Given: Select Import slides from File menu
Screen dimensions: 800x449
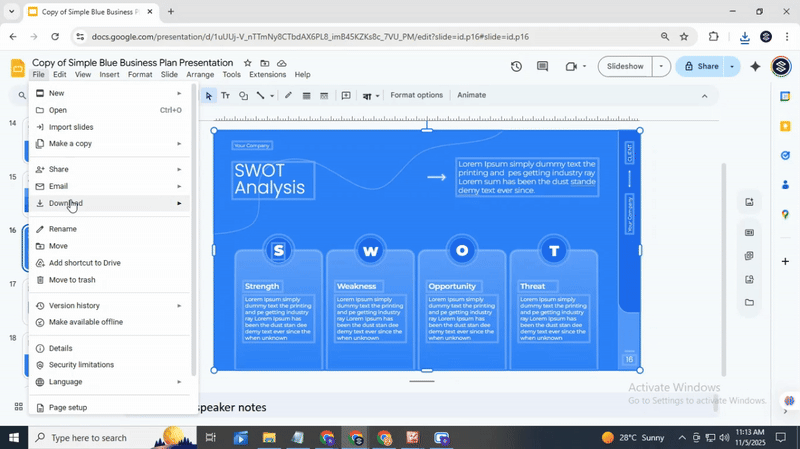Looking at the screenshot, I should [x=71, y=127].
